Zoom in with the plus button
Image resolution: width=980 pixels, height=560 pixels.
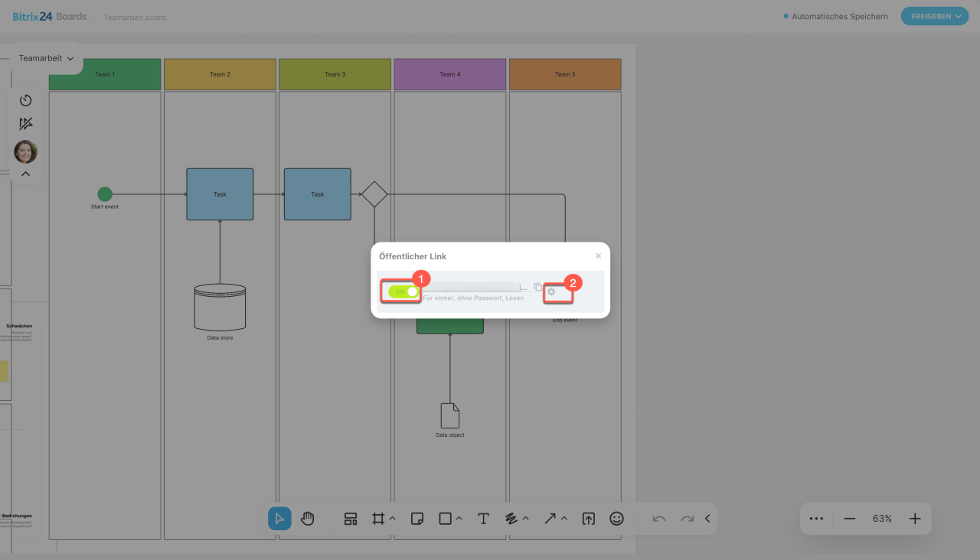pos(915,519)
